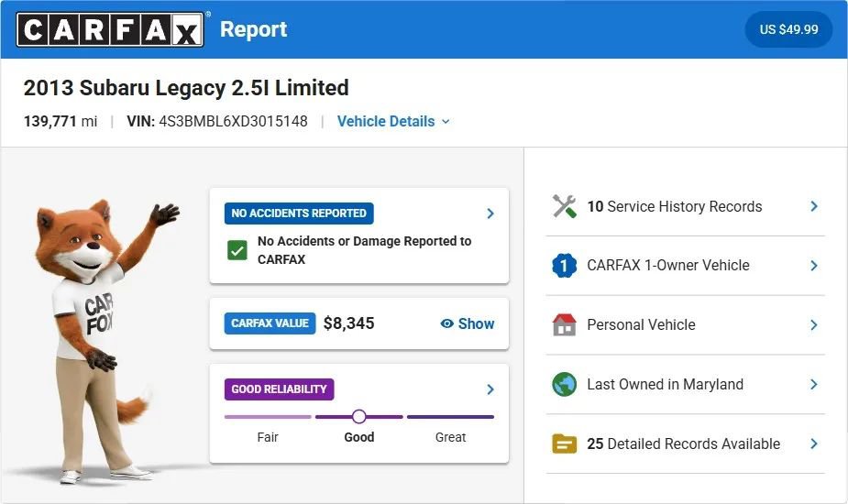
Task: Open the No Accidents Reported chevron arrow
Action: point(490,214)
